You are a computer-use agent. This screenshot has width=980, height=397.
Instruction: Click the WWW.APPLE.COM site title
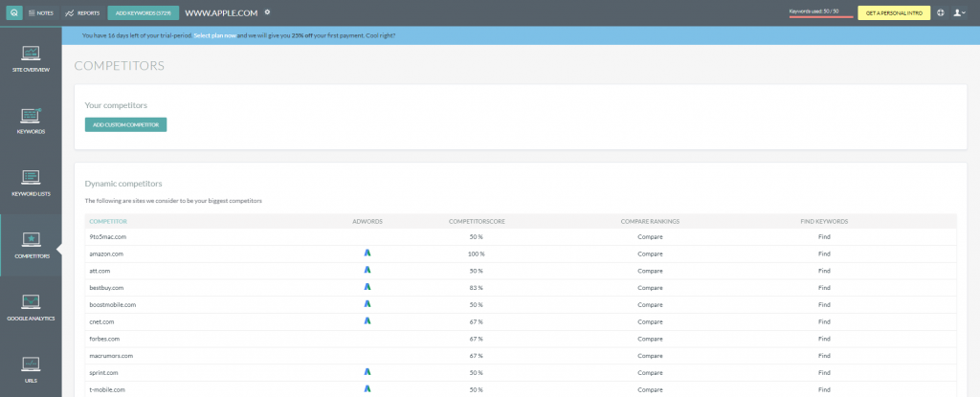coord(222,12)
